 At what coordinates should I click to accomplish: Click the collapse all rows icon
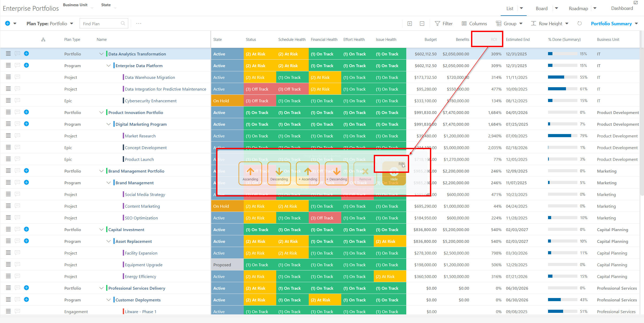tap(422, 24)
